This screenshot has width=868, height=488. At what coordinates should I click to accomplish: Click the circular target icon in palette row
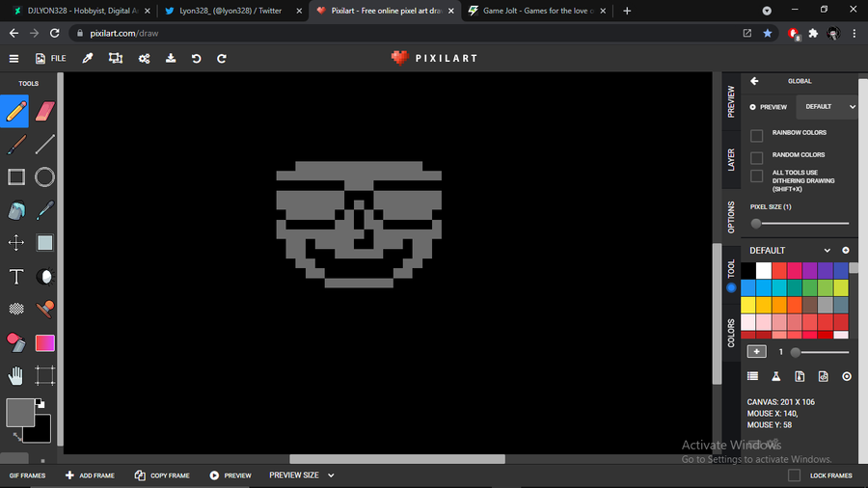click(847, 376)
